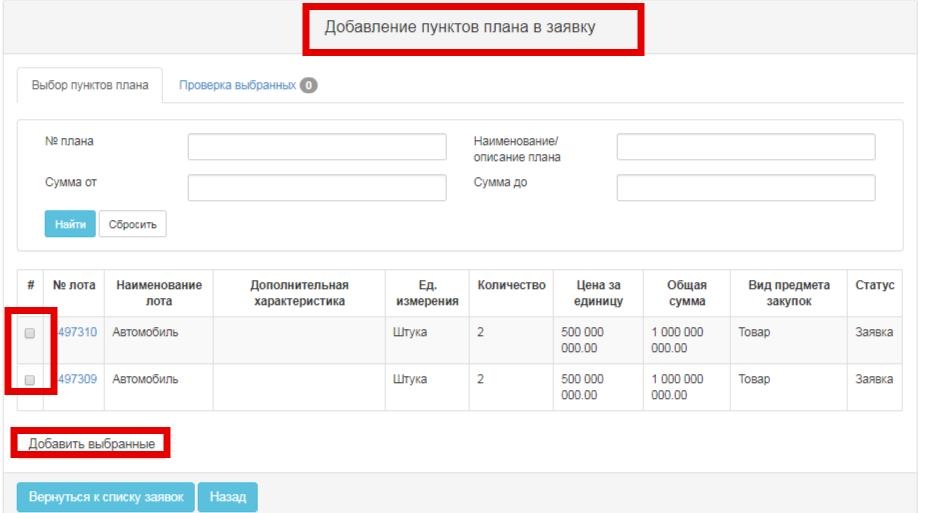This screenshot has height=513, width=940.
Task: Click the Добавить выбранные button
Action: click(x=91, y=443)
